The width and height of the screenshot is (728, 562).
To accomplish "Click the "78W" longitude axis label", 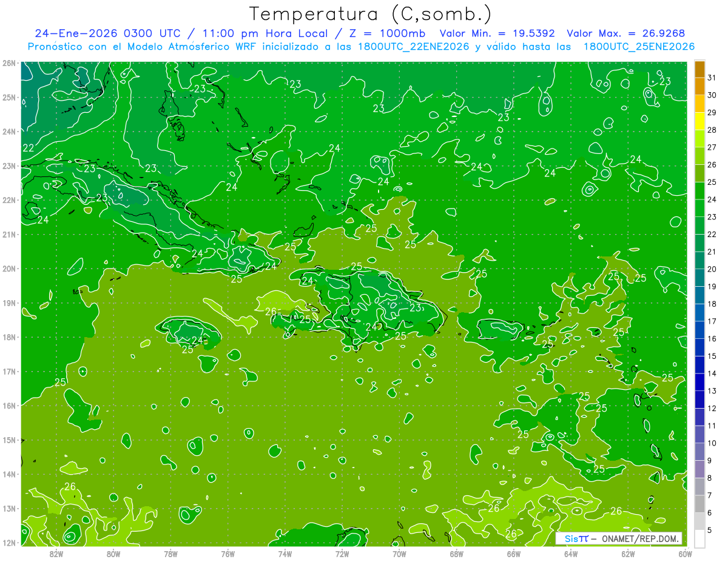I will pyautogui.click(x=170, y=554).
